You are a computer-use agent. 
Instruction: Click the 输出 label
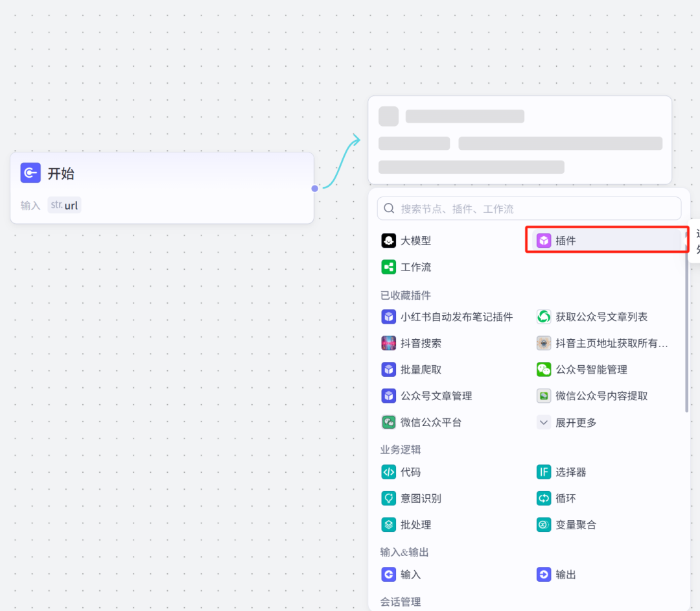coord(566,575)
